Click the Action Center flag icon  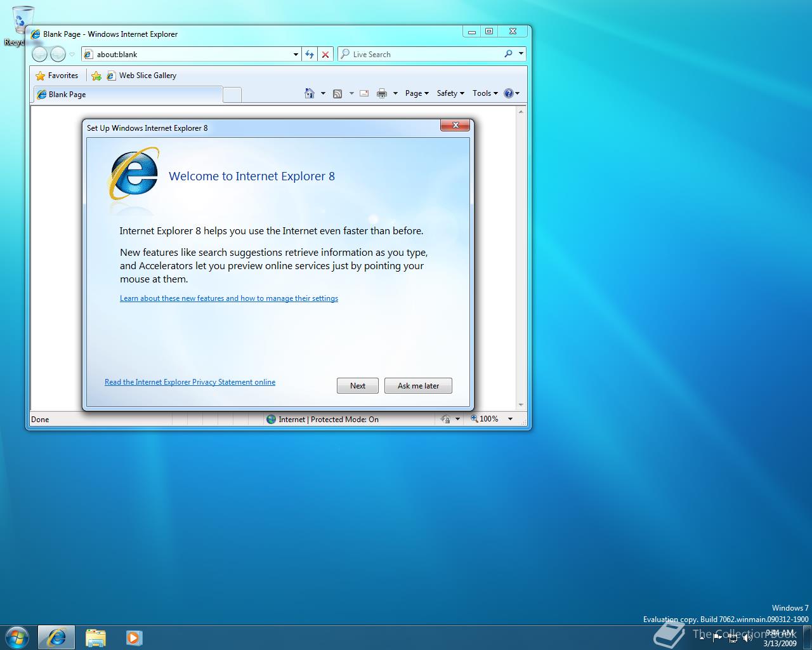click(717, 637)
